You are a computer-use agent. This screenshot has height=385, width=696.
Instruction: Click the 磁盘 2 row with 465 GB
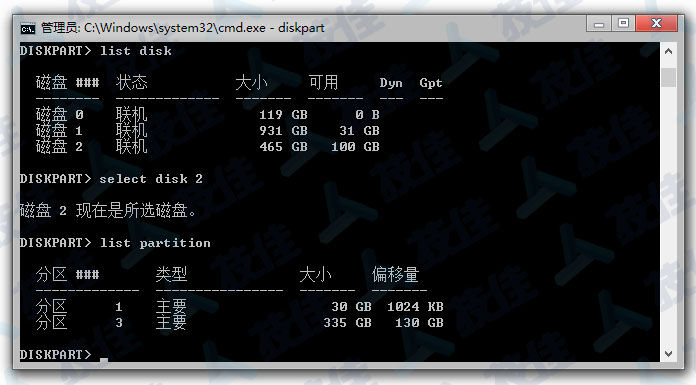208,147
